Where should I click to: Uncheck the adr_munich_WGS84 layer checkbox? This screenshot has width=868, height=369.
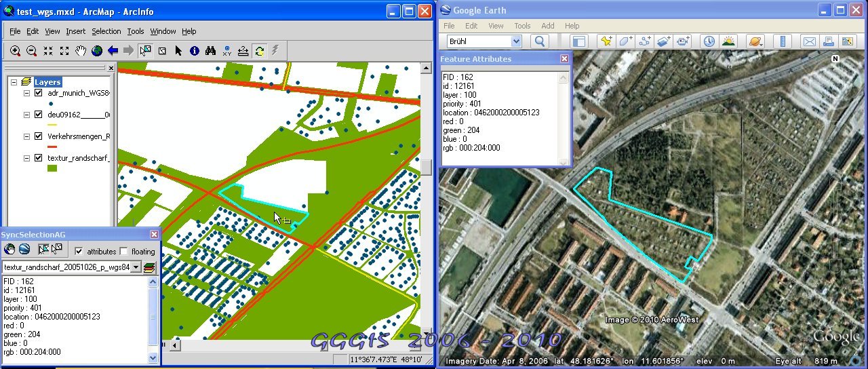[38, 93]
